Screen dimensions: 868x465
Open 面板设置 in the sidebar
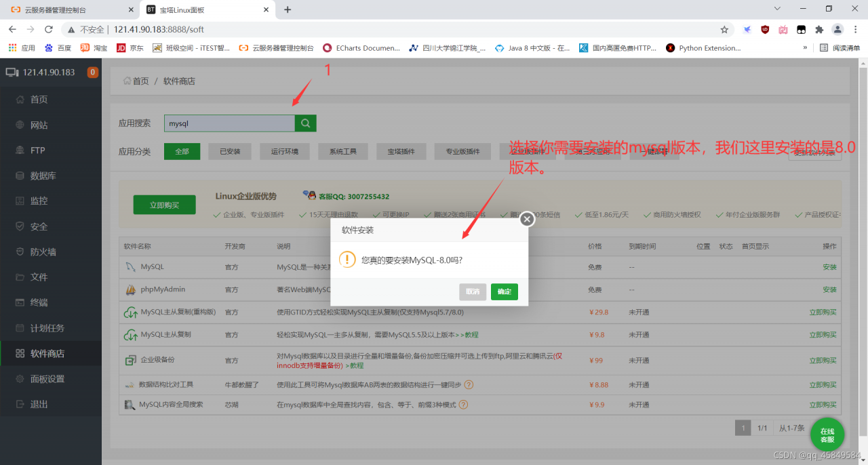[47, 379]
